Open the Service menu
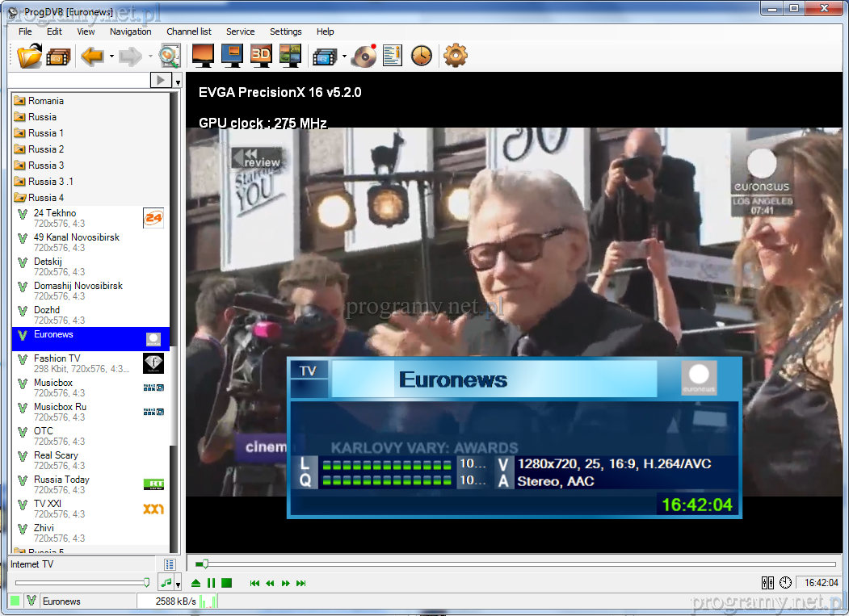The width and height of the screenshot is (849, 616). 240,31
